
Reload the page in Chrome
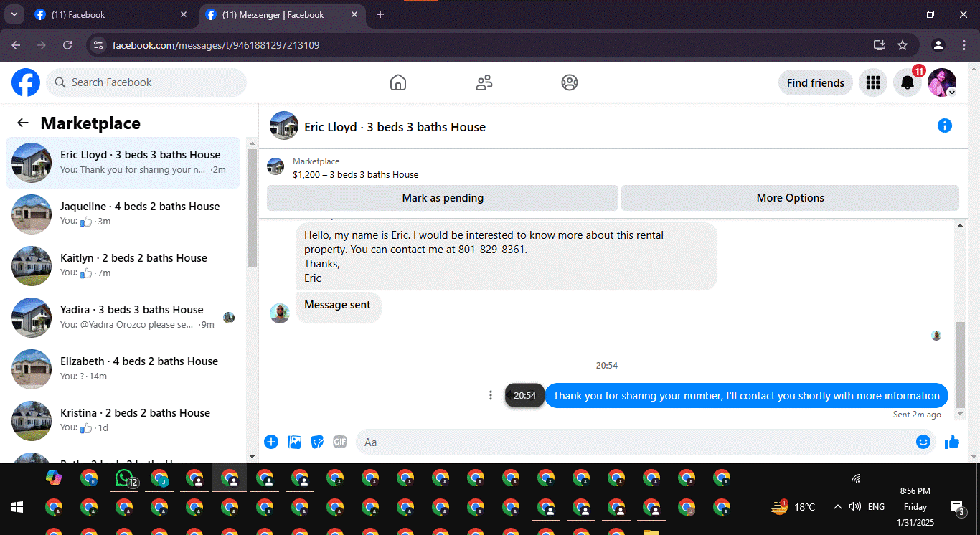pos(67,45)
